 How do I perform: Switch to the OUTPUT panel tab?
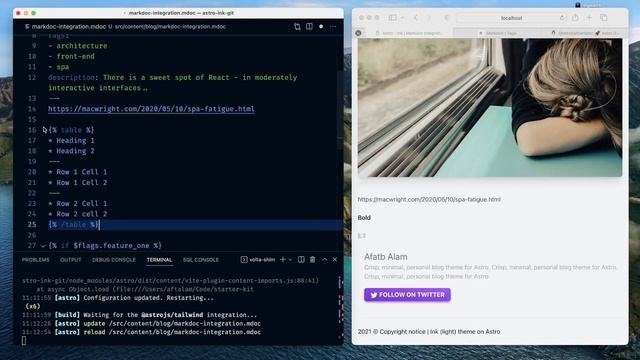point(71,260)
